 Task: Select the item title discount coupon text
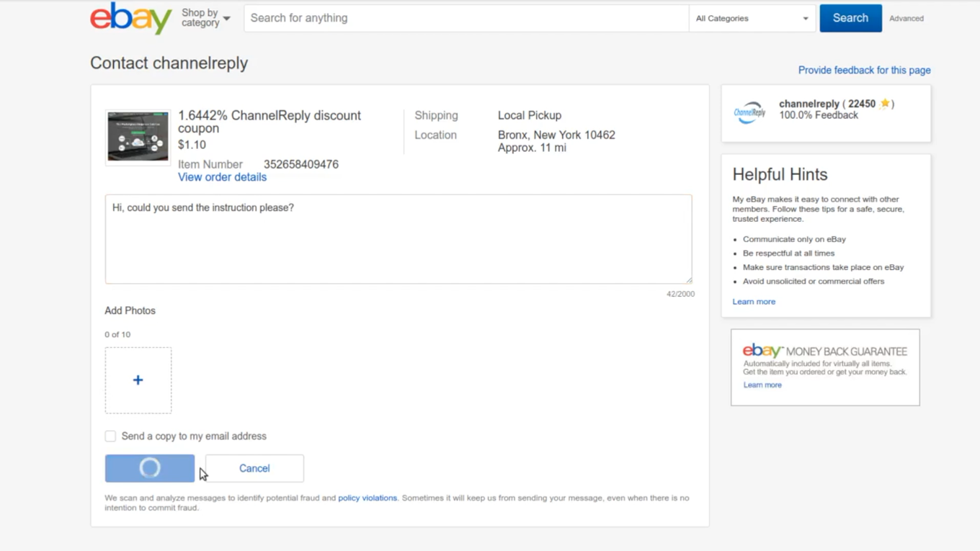click(x=269, y=122)
